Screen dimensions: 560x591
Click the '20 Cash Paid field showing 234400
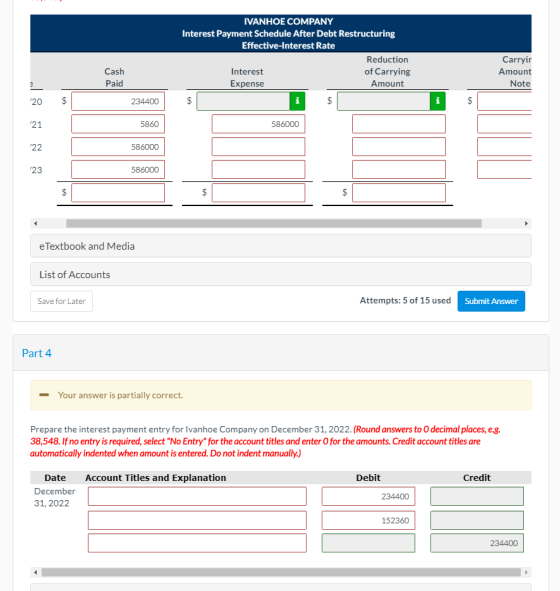click(118, 101)
